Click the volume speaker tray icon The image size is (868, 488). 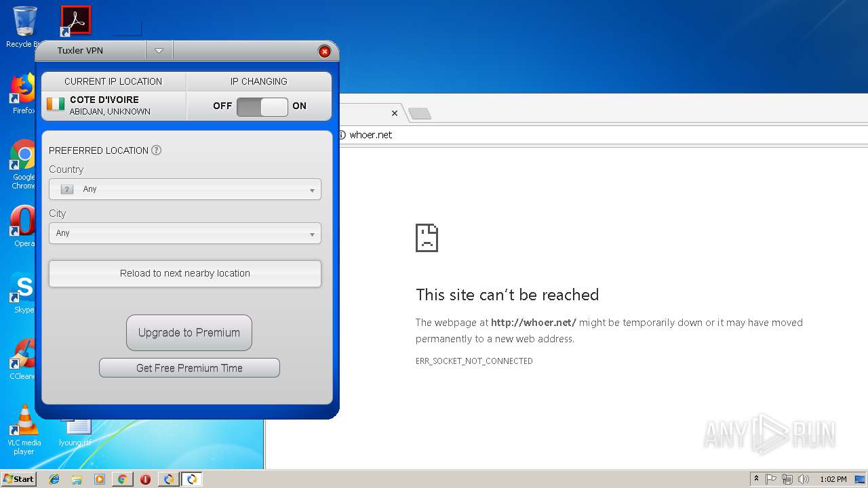(x=804, y=479)
